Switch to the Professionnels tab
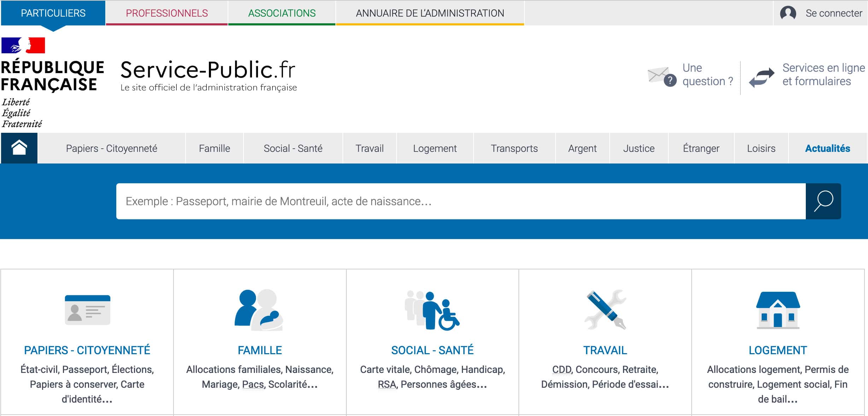The image size is (868, 416). [x=167, y=13]
